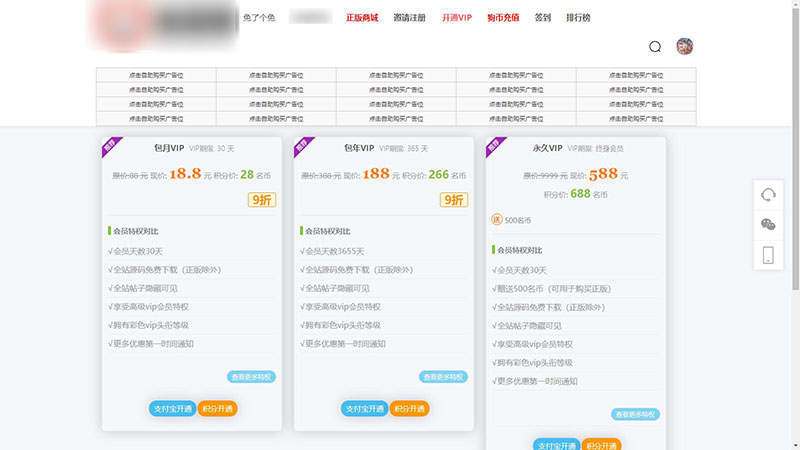Click the 包年VIP card title
Image resolution: width=800 pixels, height=450 pixels.
tap(359, 148)
